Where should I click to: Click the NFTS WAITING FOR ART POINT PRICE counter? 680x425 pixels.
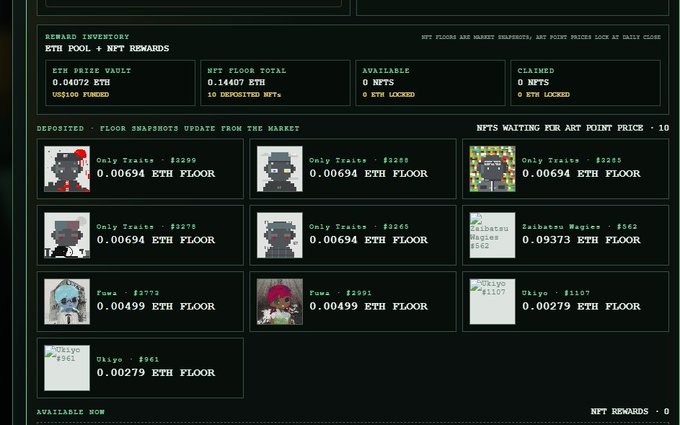(x=572, y=128)
